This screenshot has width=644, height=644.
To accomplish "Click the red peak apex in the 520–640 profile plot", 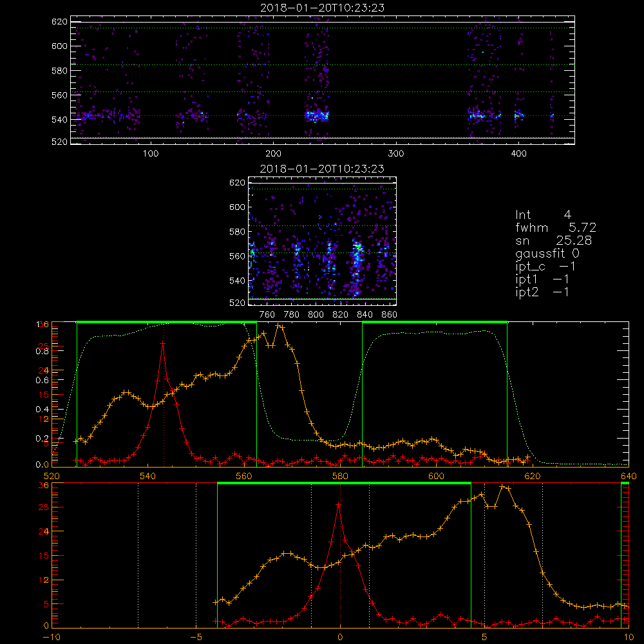I will click(x=163, y=343).
